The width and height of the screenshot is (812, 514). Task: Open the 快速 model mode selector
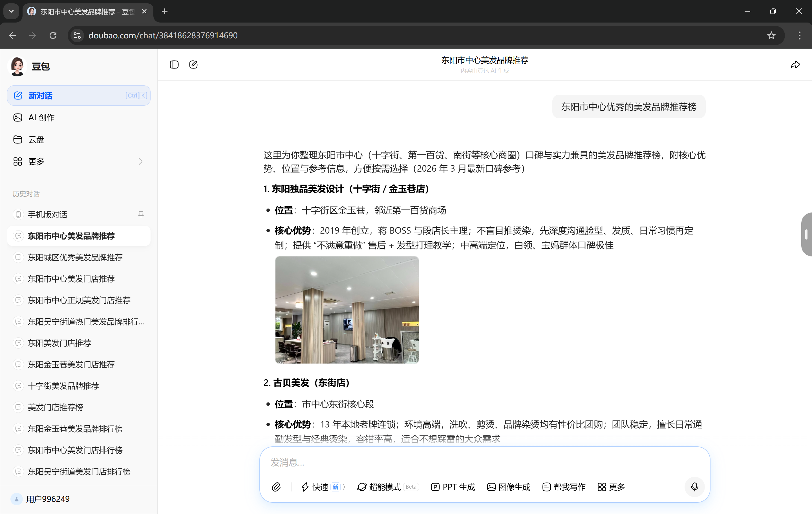point(323,487)
